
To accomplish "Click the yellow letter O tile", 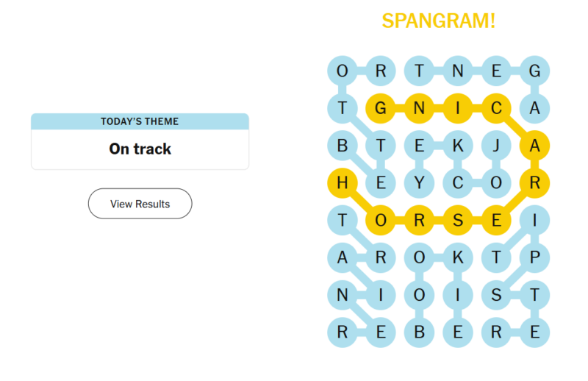I will (x=381, y=221).
